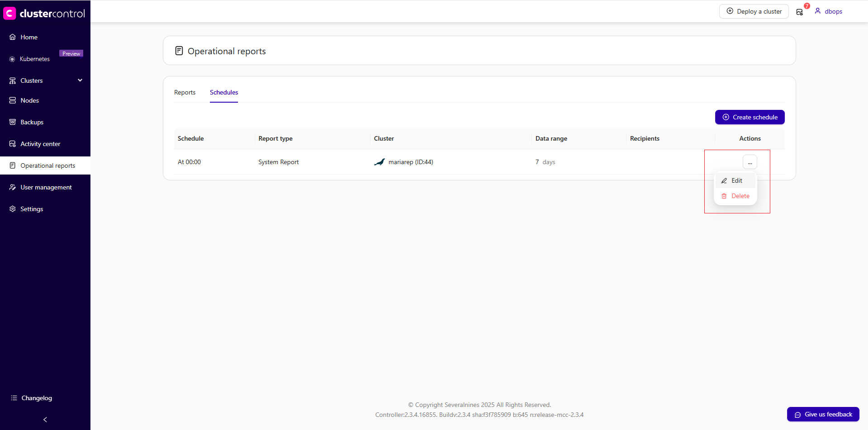Click the Create schedule button
Viewport: 868px width, 430px height.
(x=749, y=117)
